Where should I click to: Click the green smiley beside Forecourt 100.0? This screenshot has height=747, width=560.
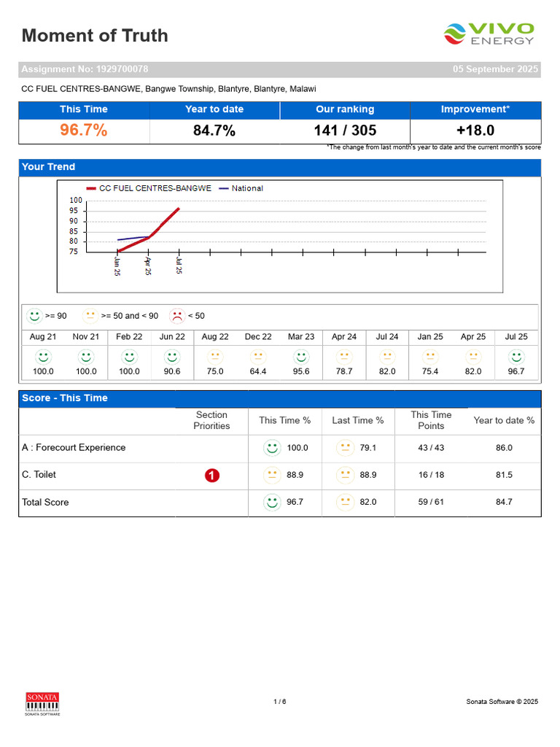point(272,448)
